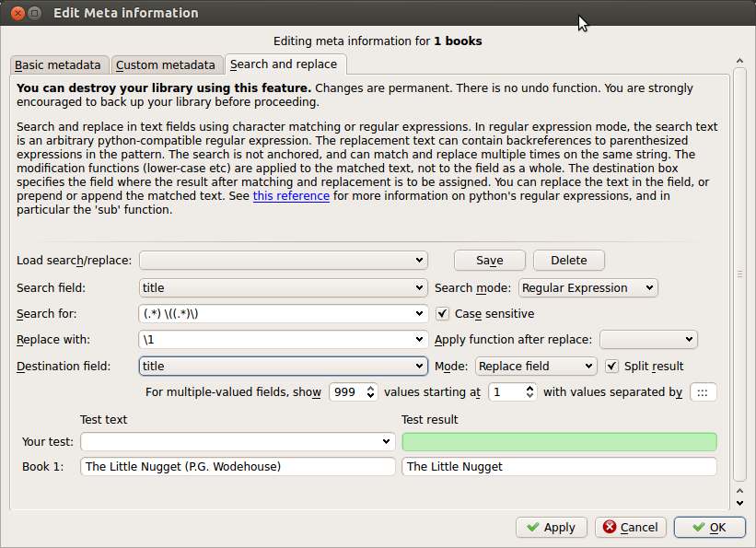The image size is (756, 548).
Task: Confirm changes with the OK button
Action: coord(709,527)
